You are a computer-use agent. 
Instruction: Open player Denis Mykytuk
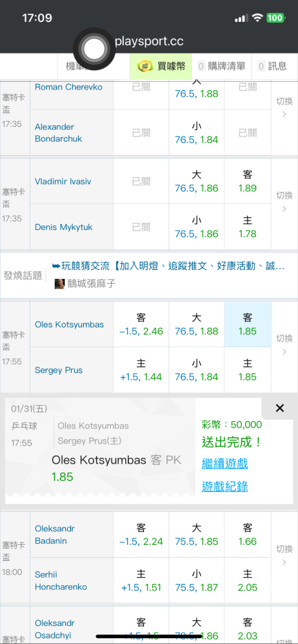pos(63,227)
